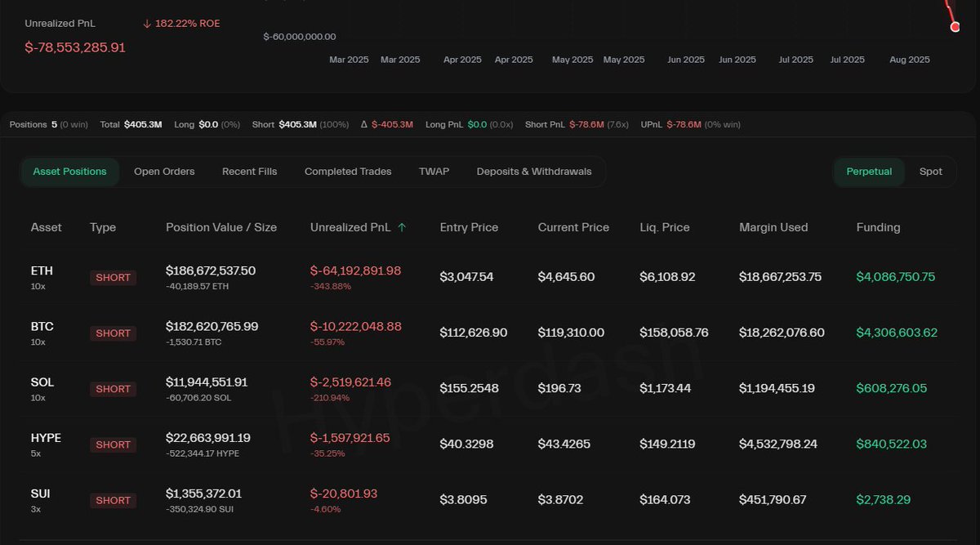Click the sort arrow next to Unrealized PnL

(x=401, y=227)
